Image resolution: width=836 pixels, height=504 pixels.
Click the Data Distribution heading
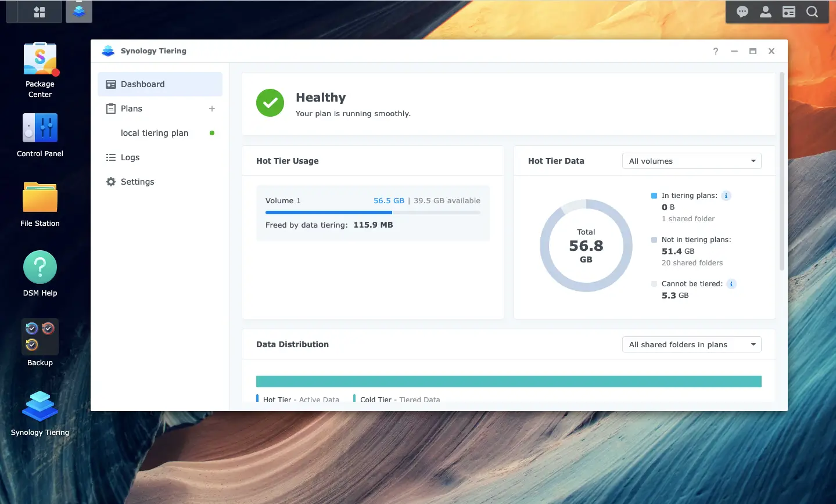point(292,344)
